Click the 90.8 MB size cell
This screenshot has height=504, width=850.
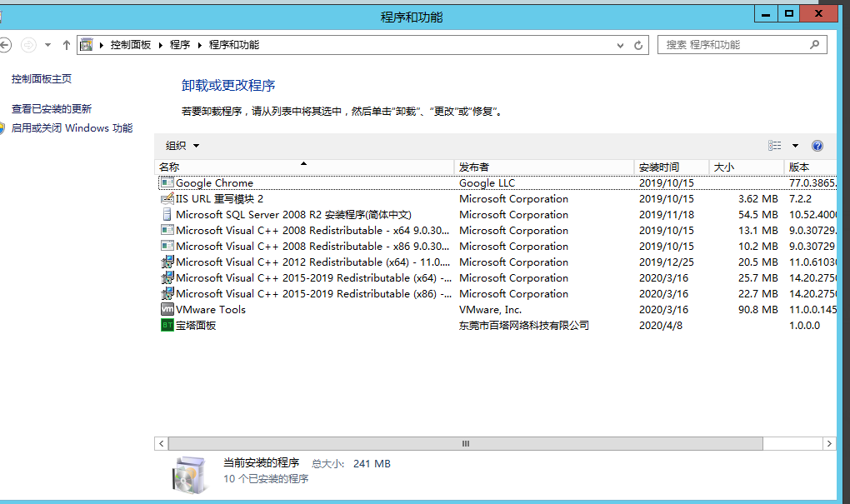[x=757, y=309]
